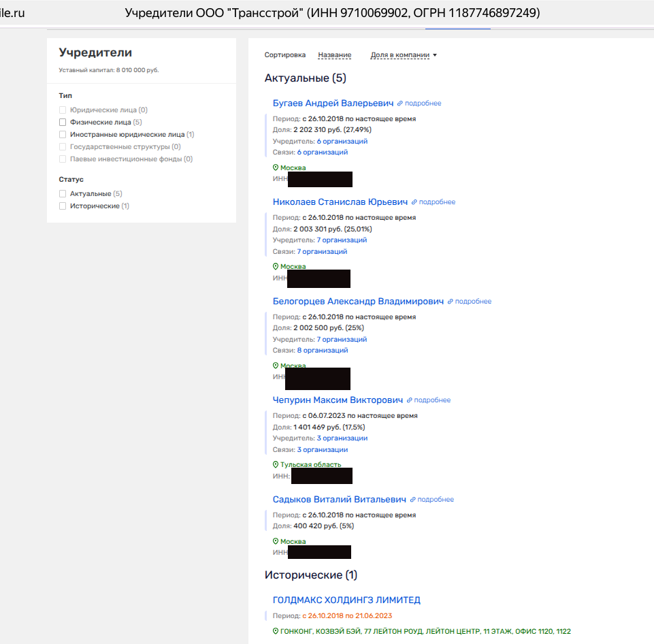
Task: Tick the Исторические status checkbox
Action: (x=63, y=206)
